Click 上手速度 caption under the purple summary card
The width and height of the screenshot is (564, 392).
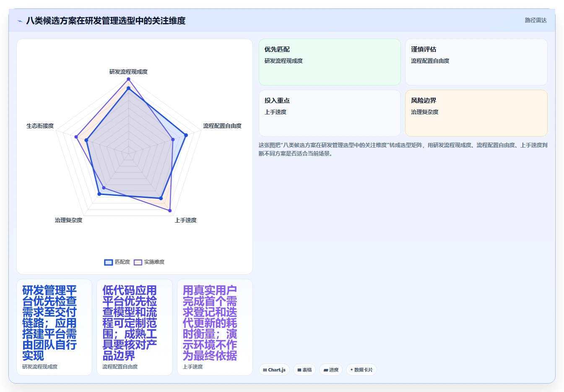(x=193, y=366)
